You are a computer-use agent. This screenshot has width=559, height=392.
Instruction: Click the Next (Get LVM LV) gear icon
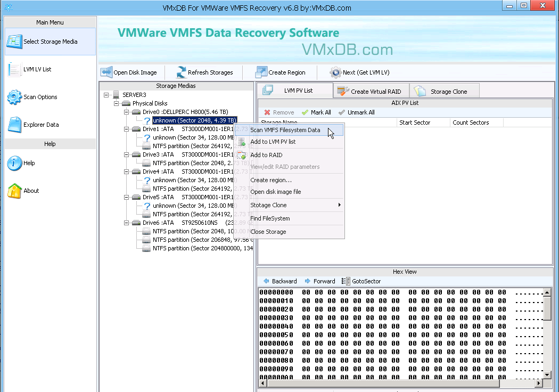(335, 72)
